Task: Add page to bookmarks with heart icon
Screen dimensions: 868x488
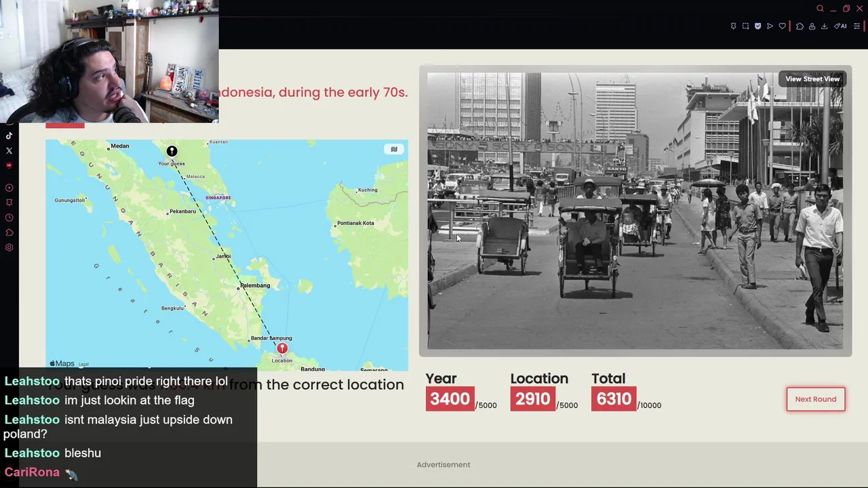Action: click(x=782, y=26)
